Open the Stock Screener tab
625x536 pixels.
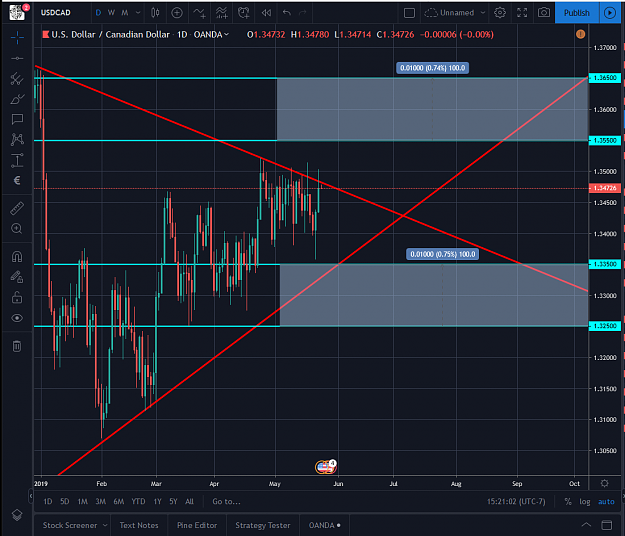pyautogui.click(x=70, y=525)
